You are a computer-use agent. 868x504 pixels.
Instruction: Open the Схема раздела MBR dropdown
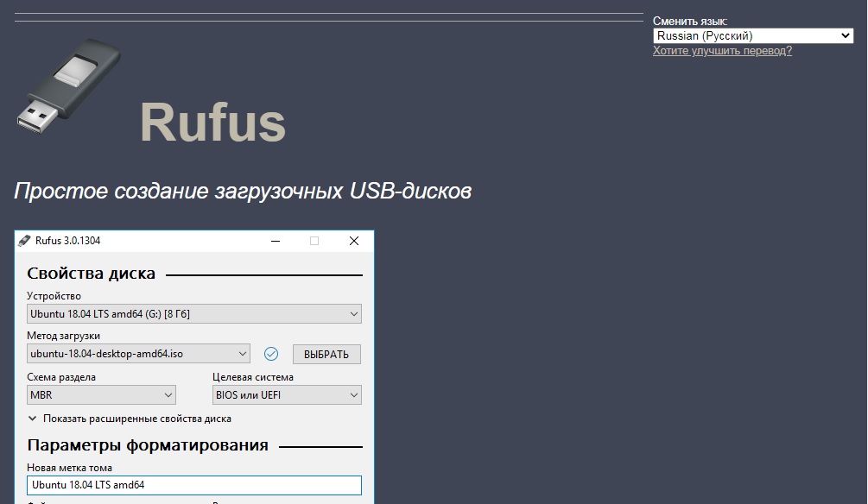pyautogui.click(x=101, y=395)
